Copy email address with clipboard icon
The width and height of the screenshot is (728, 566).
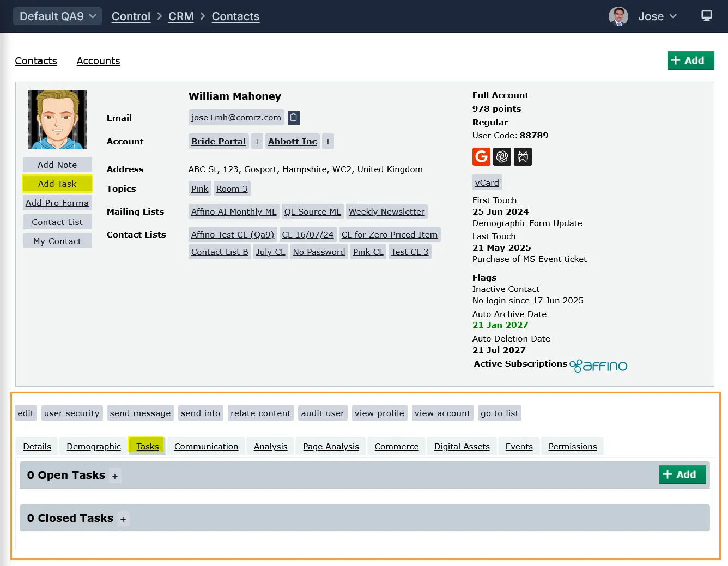pyautogui.click(x=294, y=118)
